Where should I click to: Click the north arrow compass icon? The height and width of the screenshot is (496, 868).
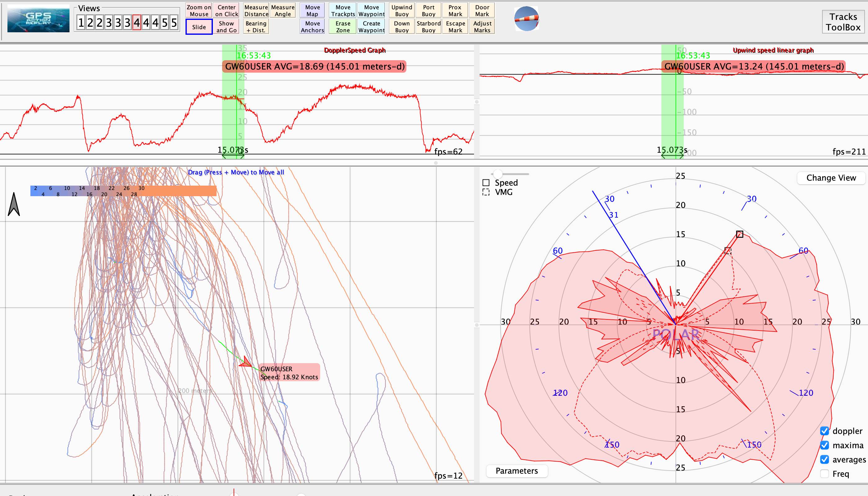tap(14, 205)
